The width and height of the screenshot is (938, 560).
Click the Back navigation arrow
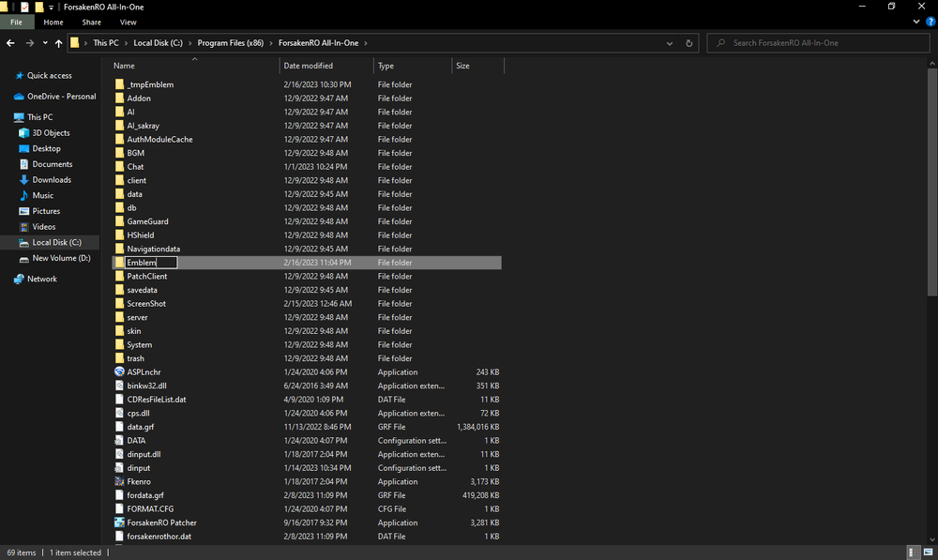pyautogui.click(x=10, y=43)
